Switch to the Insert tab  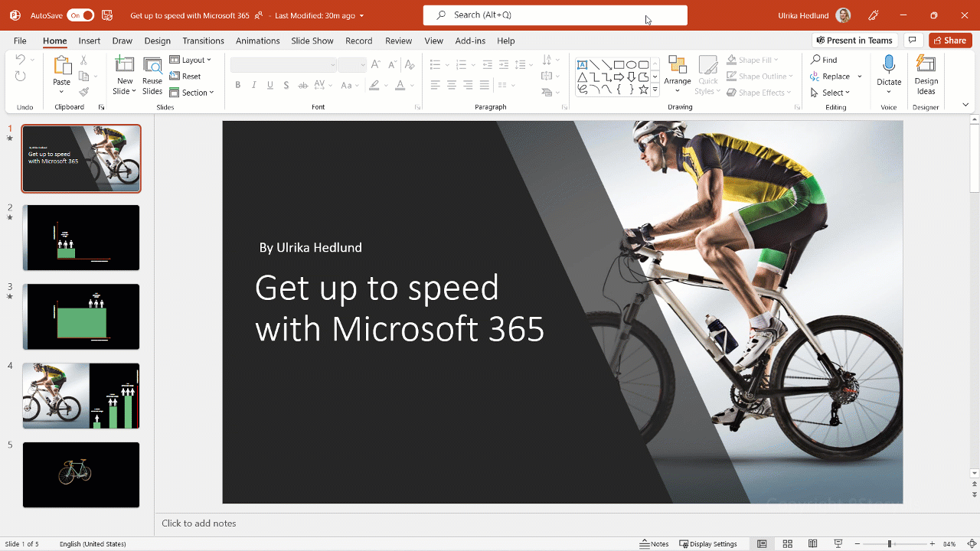coord(90,41)
